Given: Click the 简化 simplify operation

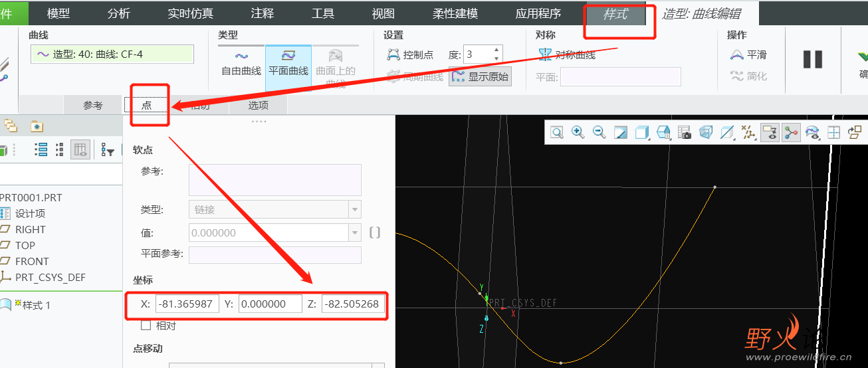Looking at the screenshot, I should 748,76.
